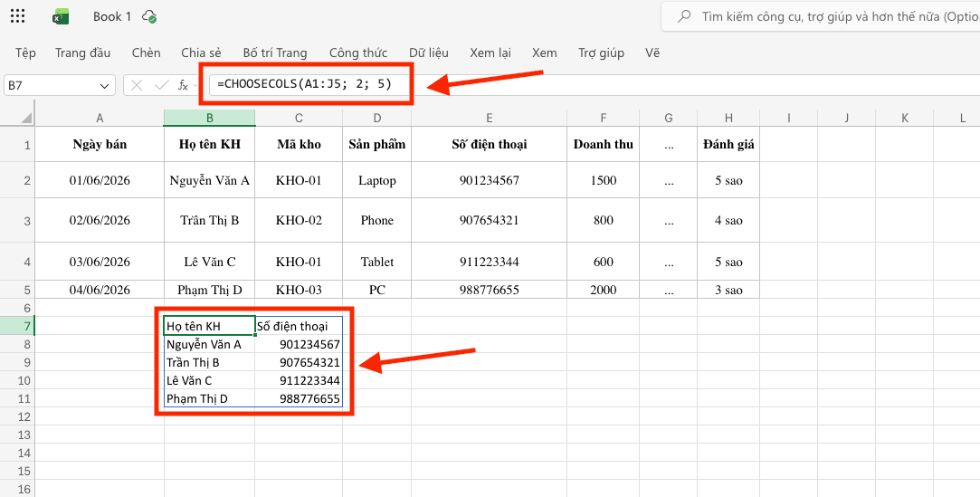Open the app launcher grid icon
This screenshot has height=497, width=980.
(18, 17)
